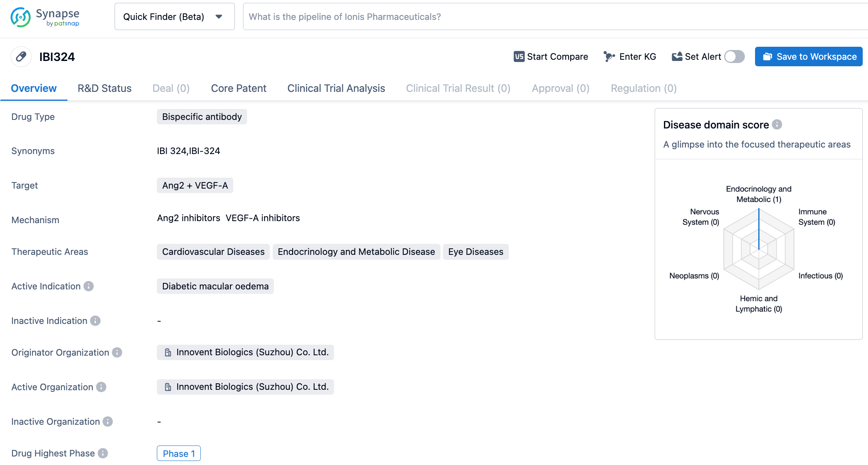Click the Set Alert bell icon
This screenshot has height=465, width=868.
(x=677, y=56)
